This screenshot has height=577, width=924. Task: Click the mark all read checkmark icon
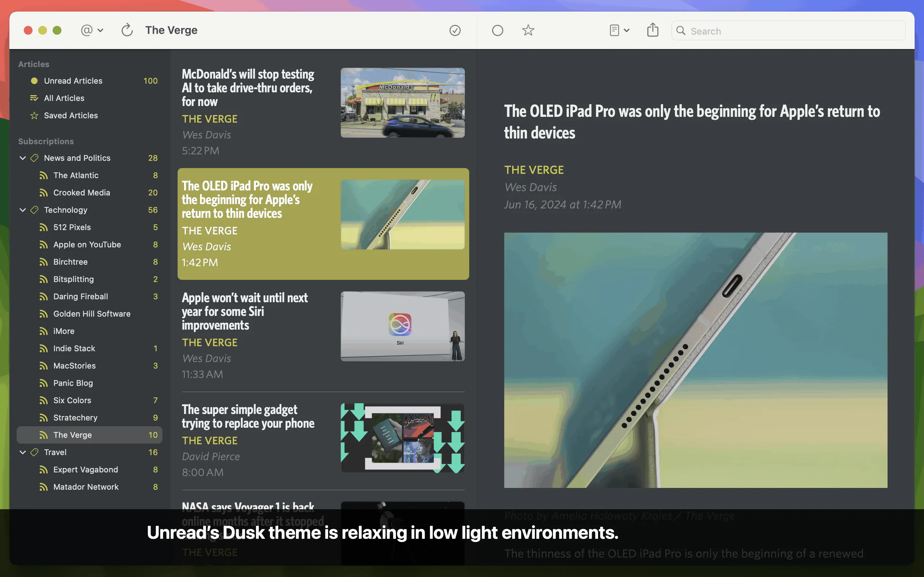[455, 30]
